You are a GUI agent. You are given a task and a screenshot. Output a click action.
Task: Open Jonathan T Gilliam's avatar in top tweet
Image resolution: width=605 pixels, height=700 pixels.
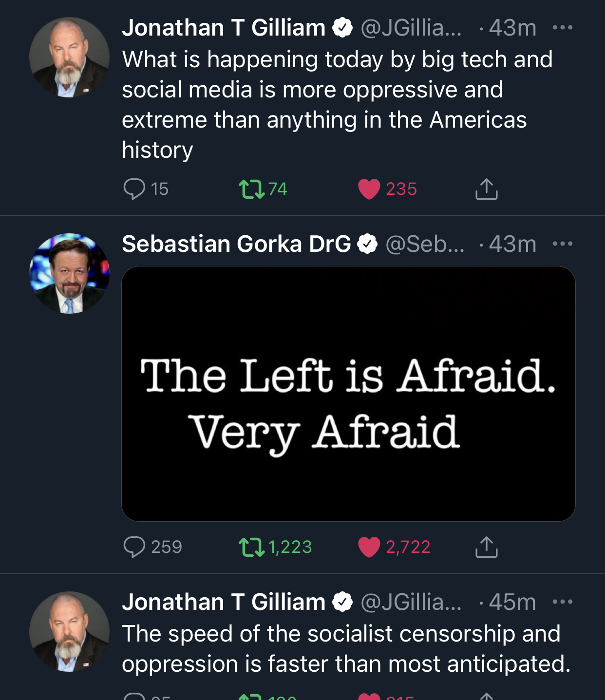(x=70, y=57)
